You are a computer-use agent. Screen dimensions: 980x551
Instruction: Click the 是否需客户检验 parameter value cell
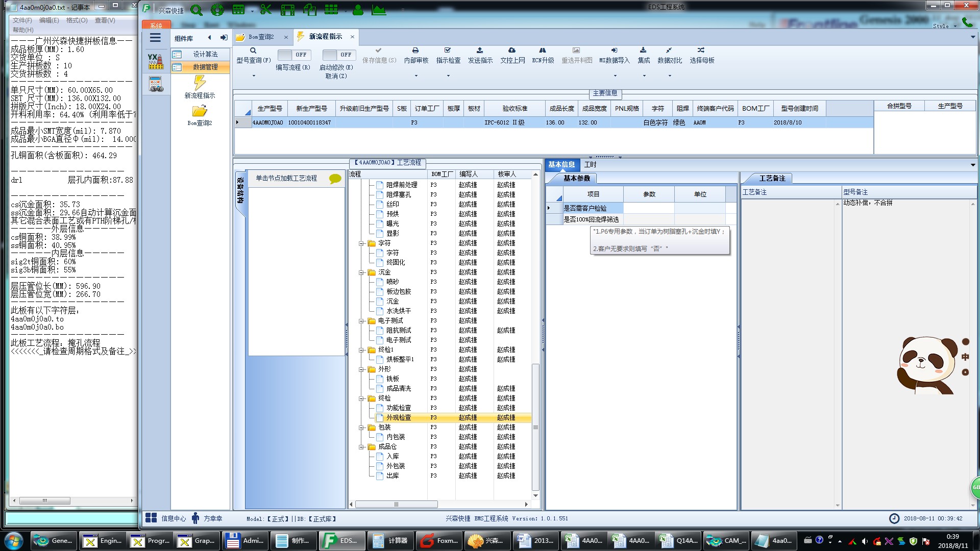coord(648,208)
